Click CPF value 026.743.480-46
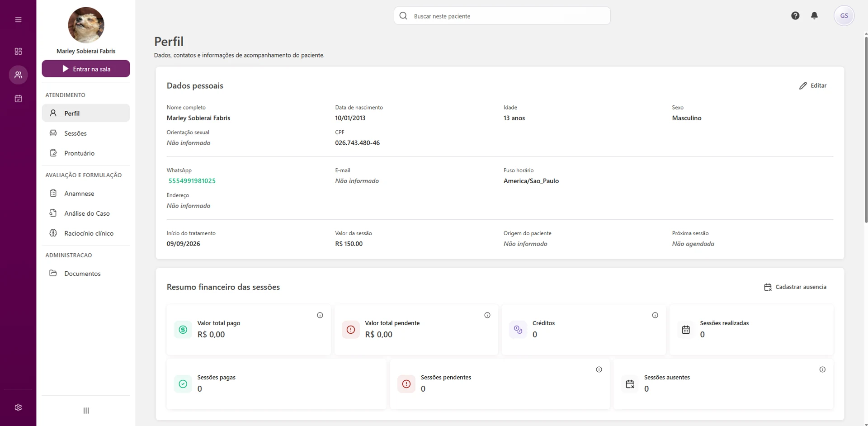 (x=357, y=143)
